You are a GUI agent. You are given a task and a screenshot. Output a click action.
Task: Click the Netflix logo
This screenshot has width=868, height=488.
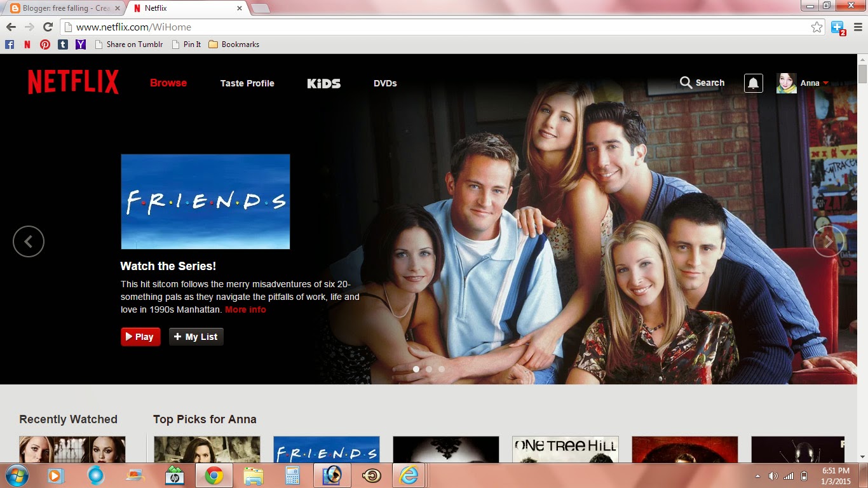point(73,82)
